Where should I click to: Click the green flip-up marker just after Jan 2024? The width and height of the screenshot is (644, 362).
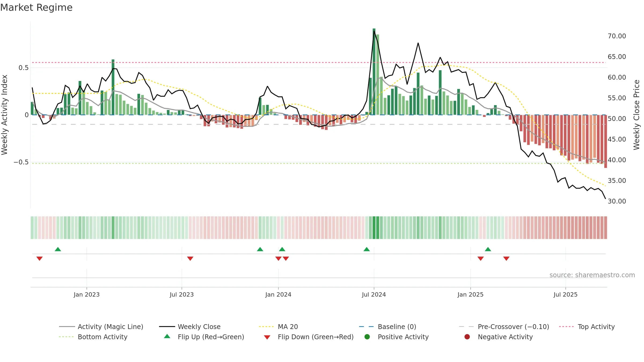tap(282, 249)
